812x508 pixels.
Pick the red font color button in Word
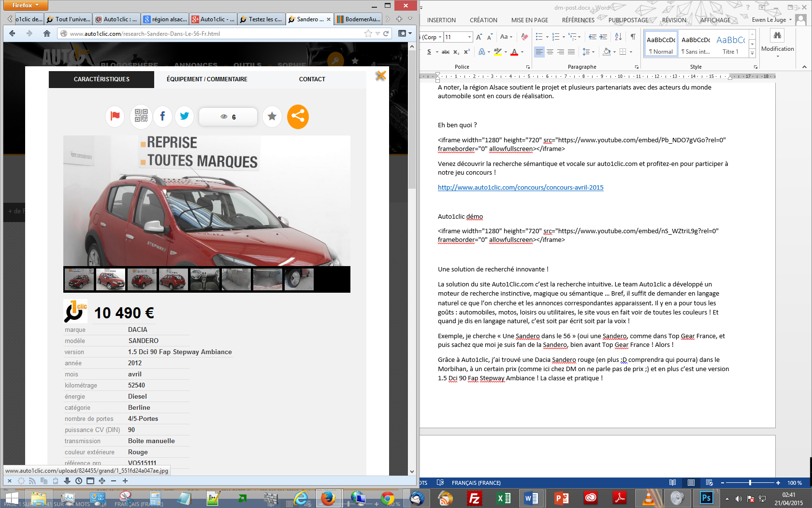pos(514,52)
